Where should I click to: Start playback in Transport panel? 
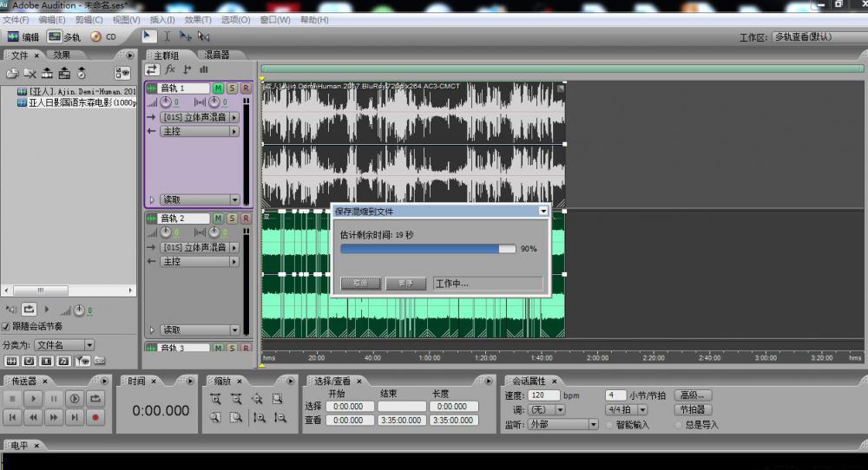33,399
